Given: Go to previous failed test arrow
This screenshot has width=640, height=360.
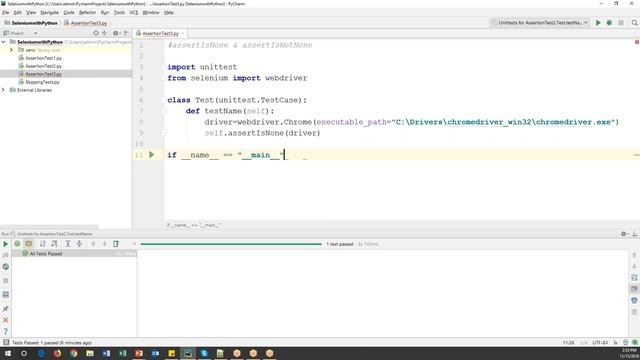Looking at the screenshot, I should point(93,244).
